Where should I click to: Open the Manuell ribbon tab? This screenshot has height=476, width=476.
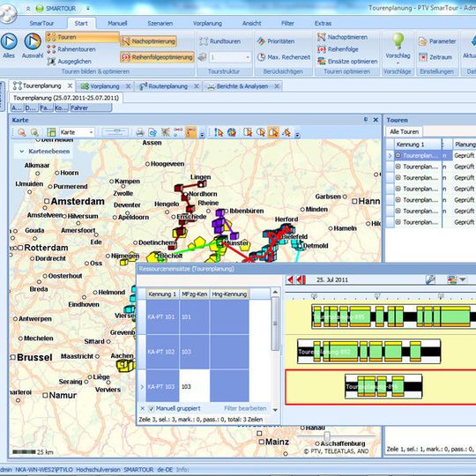coord(117,23)
